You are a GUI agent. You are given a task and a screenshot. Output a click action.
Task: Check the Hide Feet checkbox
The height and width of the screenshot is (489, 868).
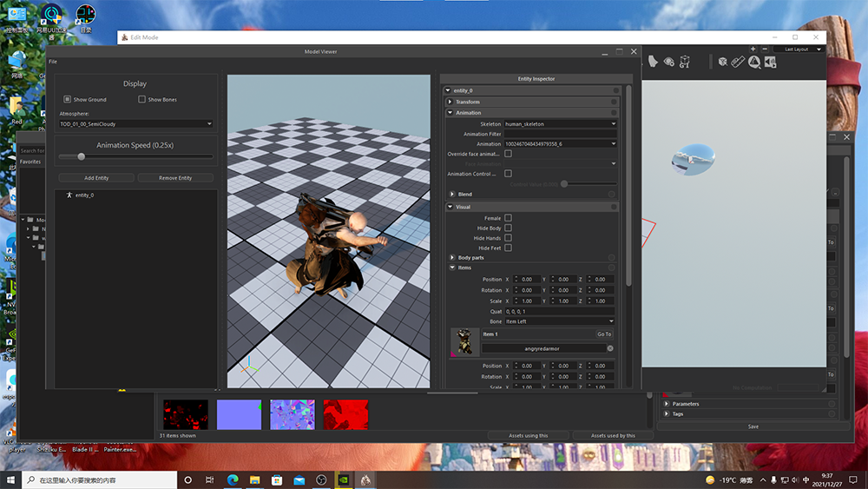point(508,248)
